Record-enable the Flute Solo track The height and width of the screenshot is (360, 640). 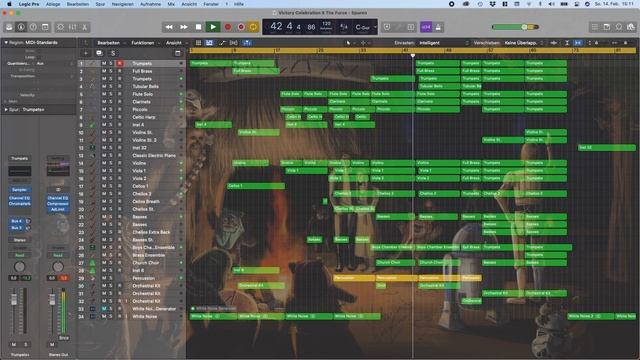click(120, 94)
